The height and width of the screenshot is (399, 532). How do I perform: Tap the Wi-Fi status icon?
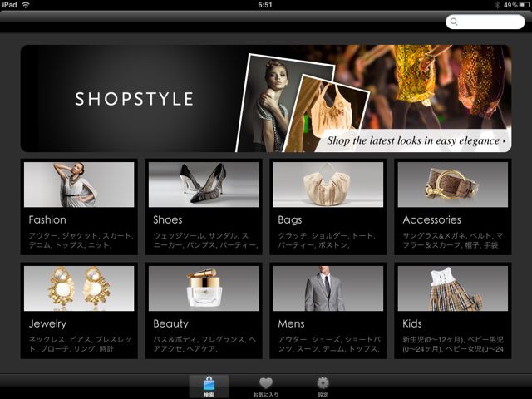(x=26, y=5)
